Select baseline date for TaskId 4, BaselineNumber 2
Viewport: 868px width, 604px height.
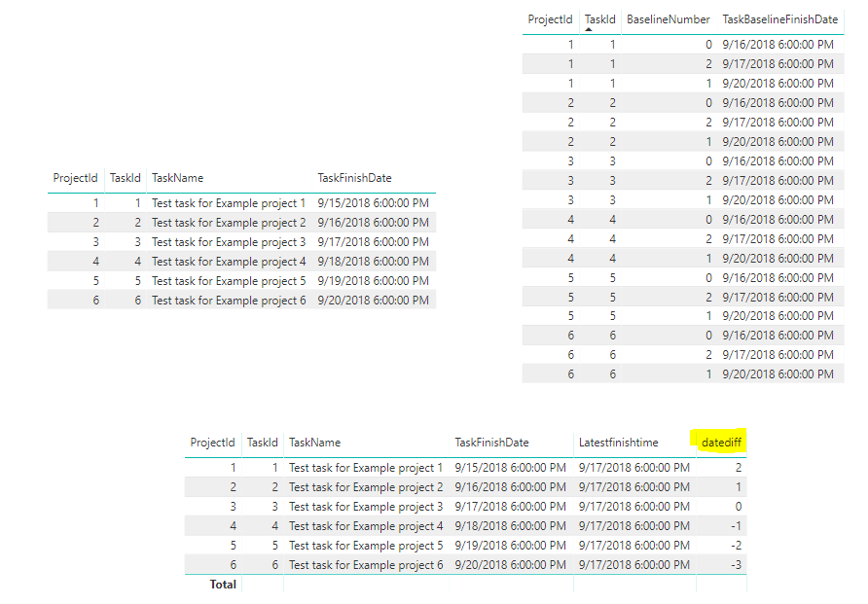pos(778,239)
